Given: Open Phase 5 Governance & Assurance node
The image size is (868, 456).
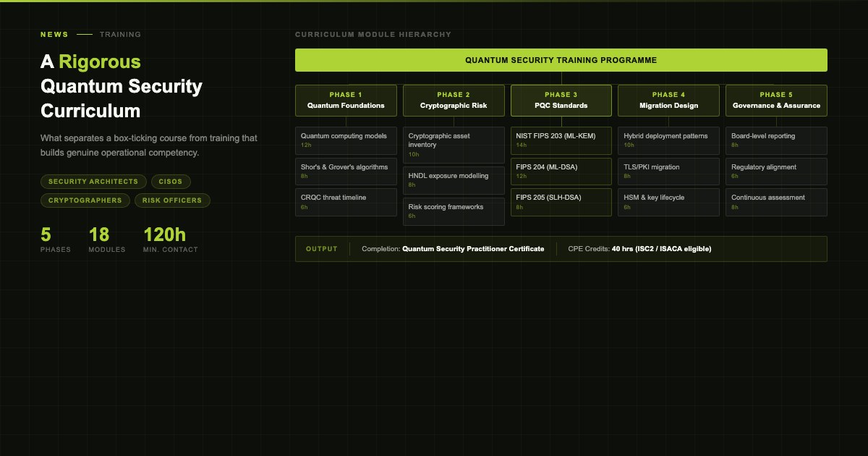Looking at the screenshot, I should [x=776, y=101].
